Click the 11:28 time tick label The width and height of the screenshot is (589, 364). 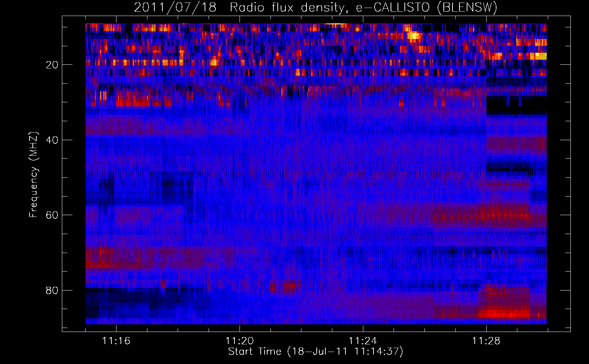tap(486, 341)
